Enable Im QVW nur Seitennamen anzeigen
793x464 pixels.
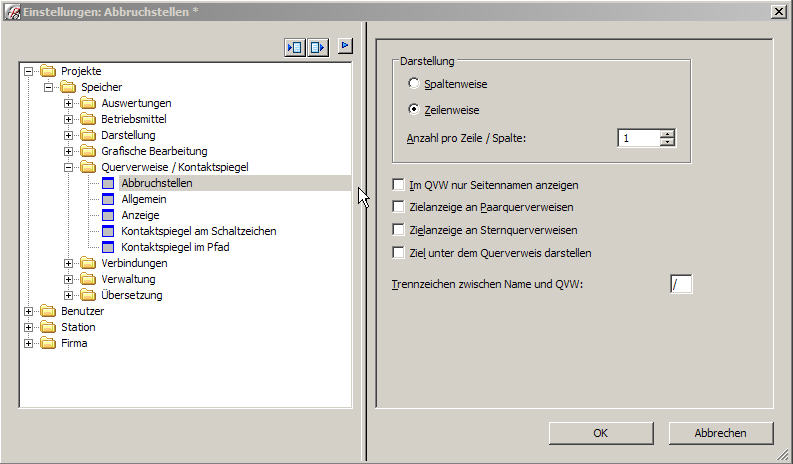(399, 185)
